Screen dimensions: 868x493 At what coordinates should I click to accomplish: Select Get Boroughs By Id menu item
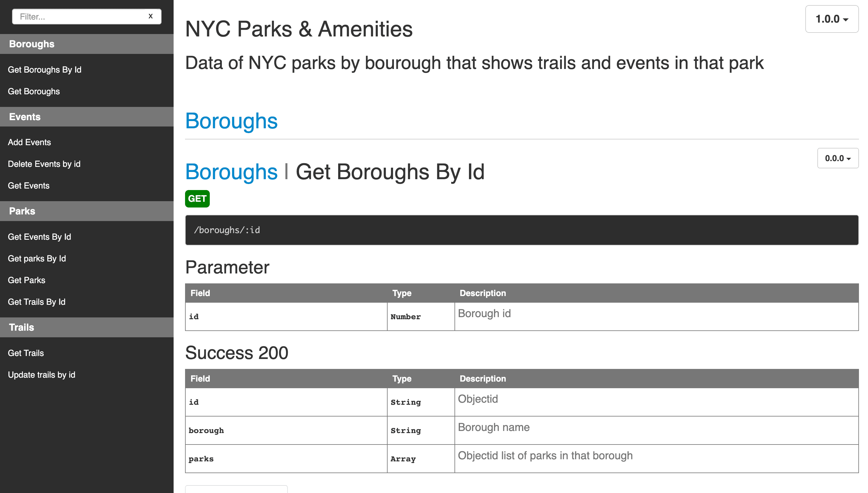coord(44,70)
